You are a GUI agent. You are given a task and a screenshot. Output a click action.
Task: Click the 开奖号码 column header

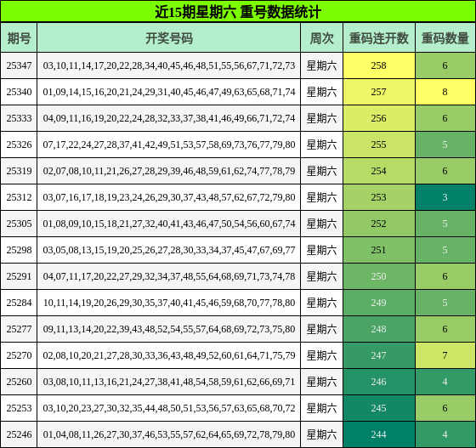click(169, 38)
